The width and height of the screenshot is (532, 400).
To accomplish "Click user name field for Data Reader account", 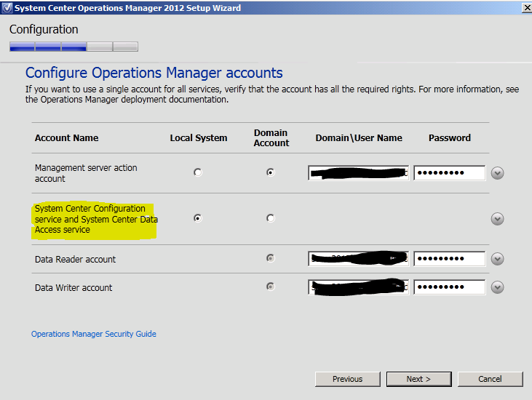I will [359, 259].
